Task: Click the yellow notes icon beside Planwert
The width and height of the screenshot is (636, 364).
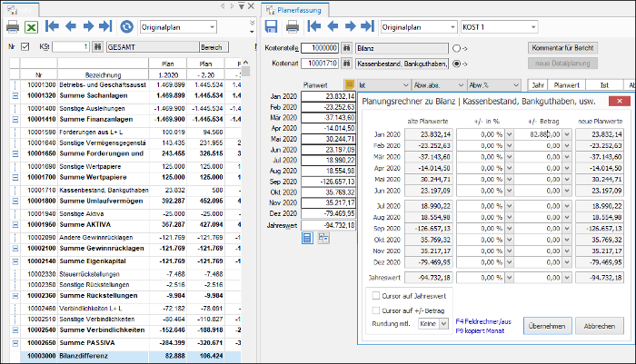Action: coord(349,84)
